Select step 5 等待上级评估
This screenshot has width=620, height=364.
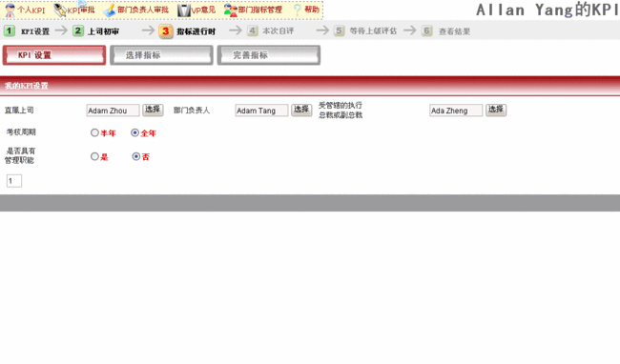pos(365,30)
